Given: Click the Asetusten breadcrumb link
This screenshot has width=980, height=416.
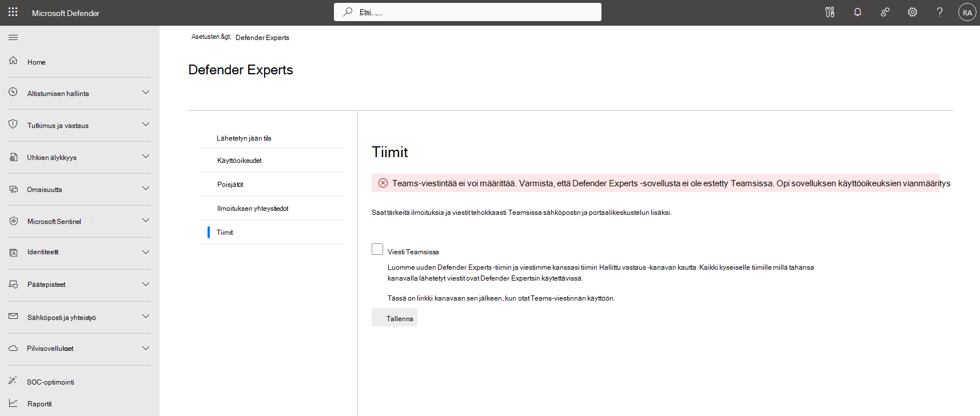Looking at the screenshot, I should point(211,37).
